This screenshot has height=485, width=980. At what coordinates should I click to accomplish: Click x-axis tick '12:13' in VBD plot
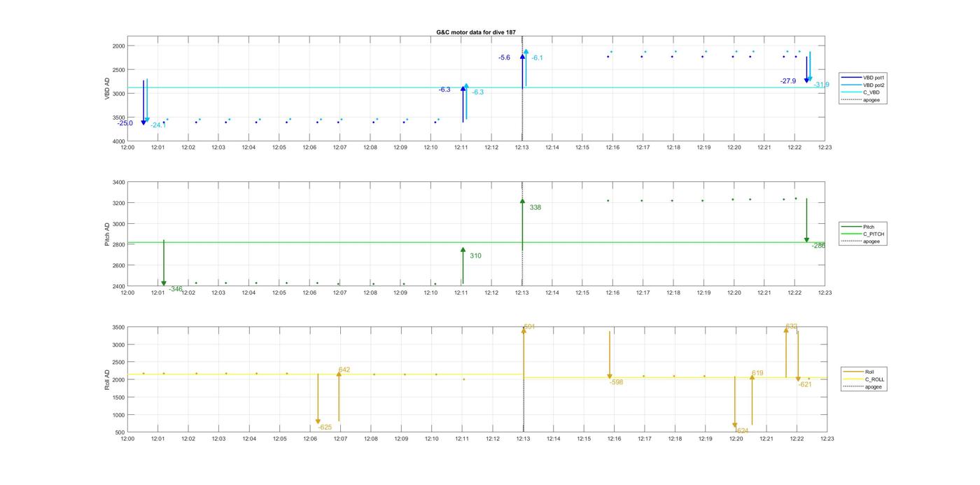click(521, 148)
